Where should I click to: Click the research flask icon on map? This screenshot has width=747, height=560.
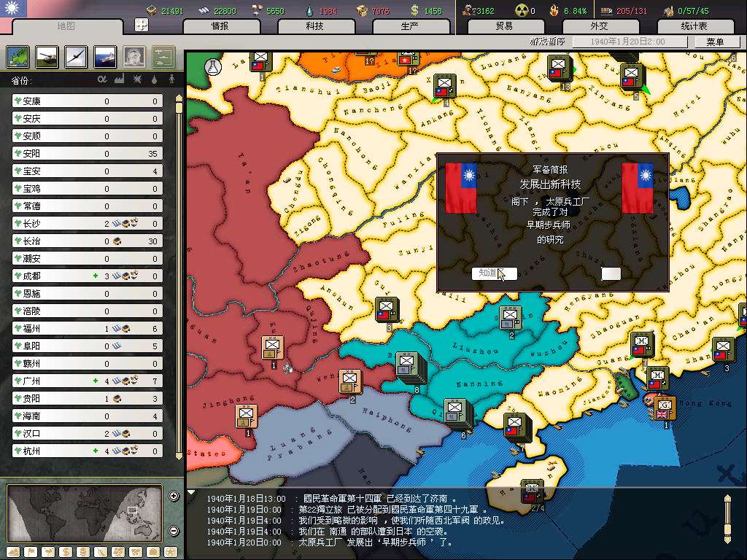(x=213, y=66)
